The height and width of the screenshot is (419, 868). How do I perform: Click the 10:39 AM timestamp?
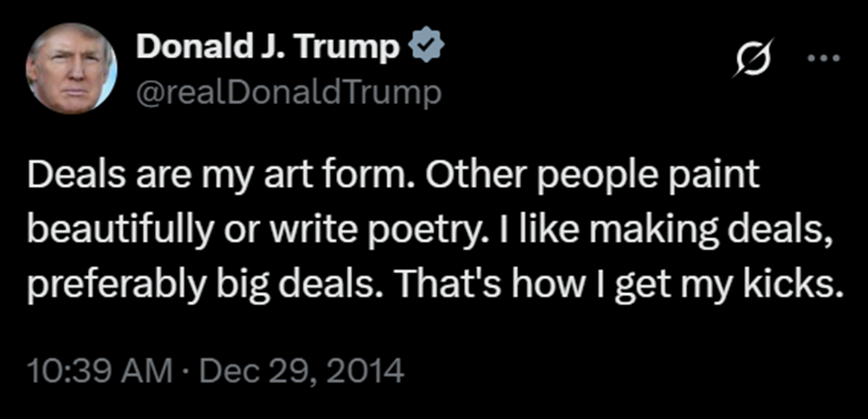[x=99, y=370]
